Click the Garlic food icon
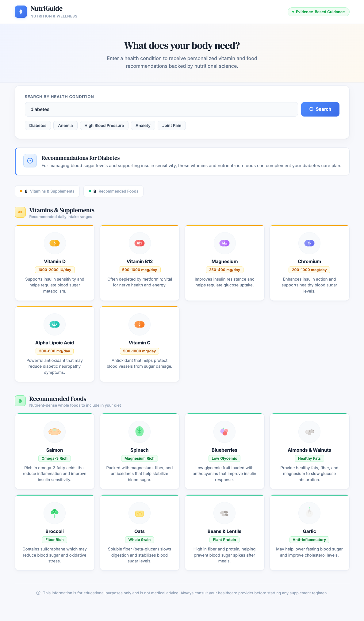Image resolution: width=364 pixels, height=621 pixels. [x=309, y=513]
